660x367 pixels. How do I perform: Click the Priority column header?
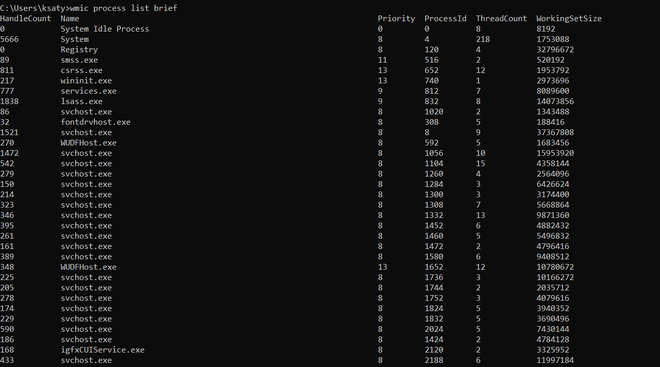click(396, 19)
